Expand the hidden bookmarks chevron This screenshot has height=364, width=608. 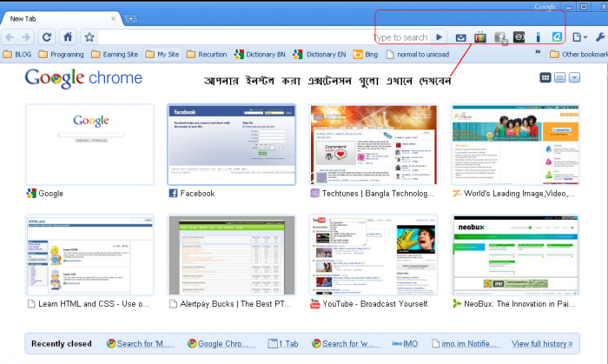point(538,51)
